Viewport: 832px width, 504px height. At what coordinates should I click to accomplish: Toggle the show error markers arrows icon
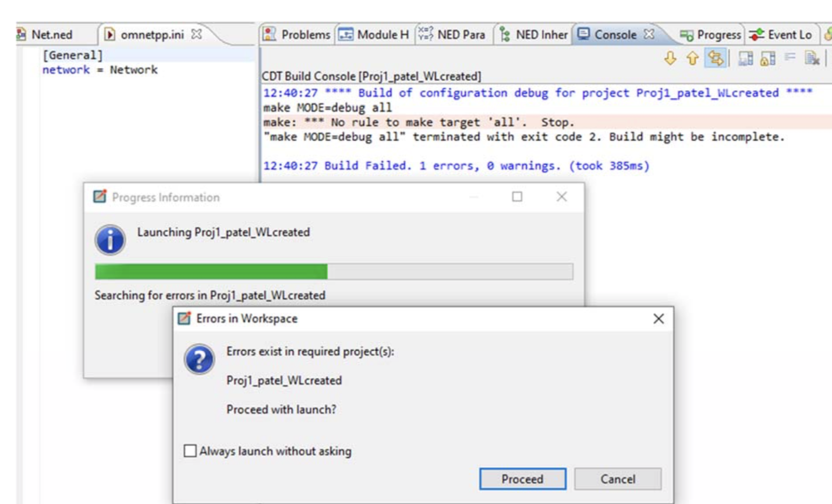click(x=716, y=58)
